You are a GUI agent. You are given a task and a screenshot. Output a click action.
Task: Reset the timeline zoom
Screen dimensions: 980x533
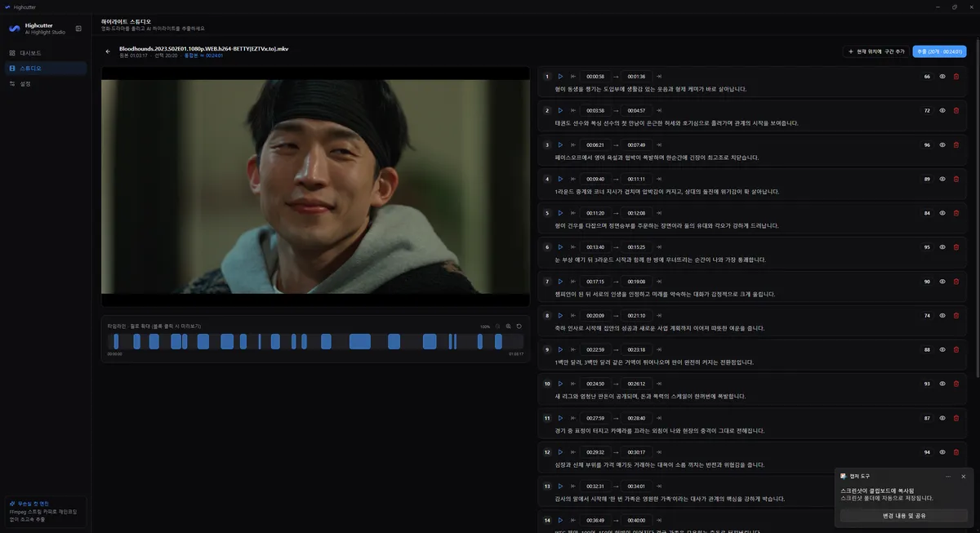(x=519, y=326)
